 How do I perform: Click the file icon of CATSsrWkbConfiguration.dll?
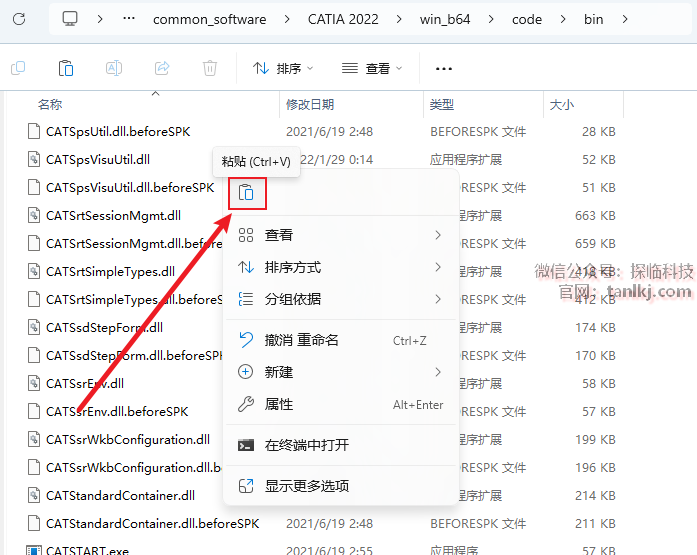pyautogui.click(x=34, y=439)
